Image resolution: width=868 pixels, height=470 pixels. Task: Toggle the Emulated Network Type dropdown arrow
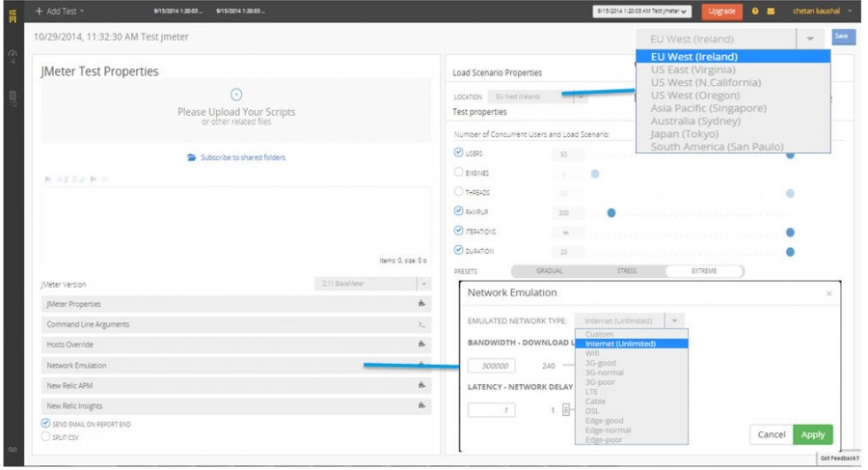point(674,321)
